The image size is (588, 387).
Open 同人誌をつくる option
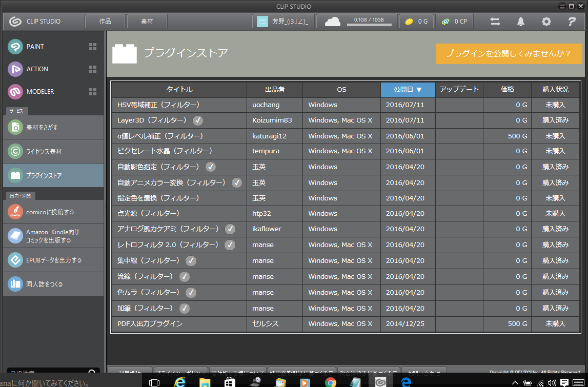(x=53, y=284)
